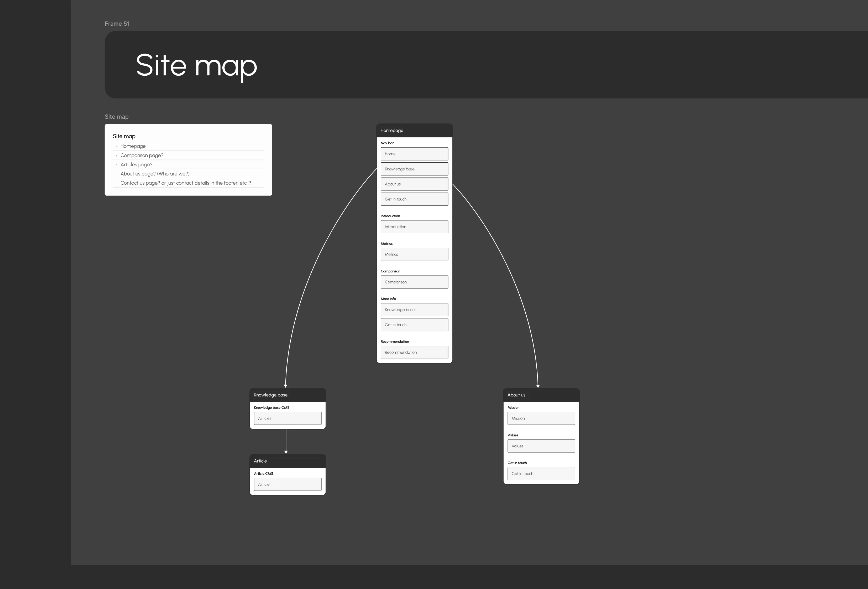
Task: Click Get in touch label in About us card
Action: coord(517,463)
